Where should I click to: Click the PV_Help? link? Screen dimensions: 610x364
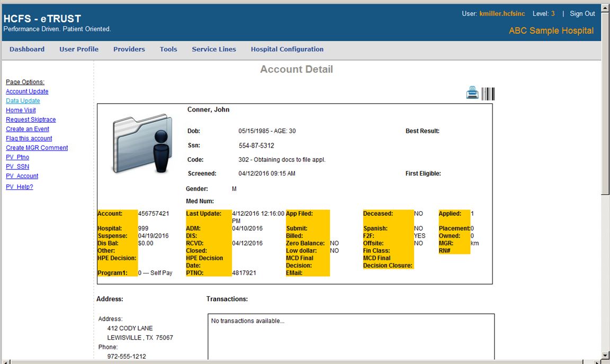(x=20, y=187)
